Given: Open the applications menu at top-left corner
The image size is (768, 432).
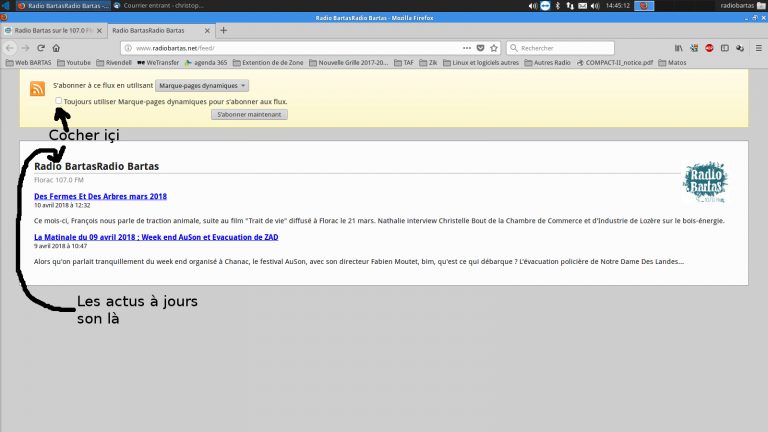Looking at the screenshot, I should (x=6, y=5).
